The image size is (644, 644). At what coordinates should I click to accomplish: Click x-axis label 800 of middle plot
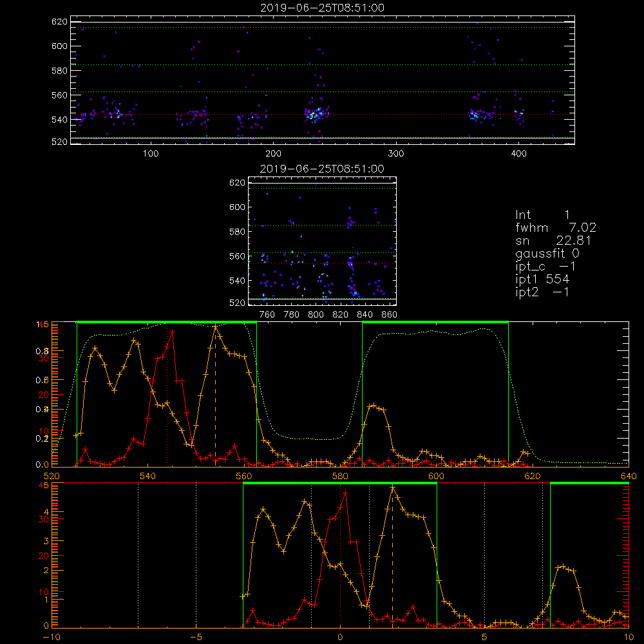[316, 315]
